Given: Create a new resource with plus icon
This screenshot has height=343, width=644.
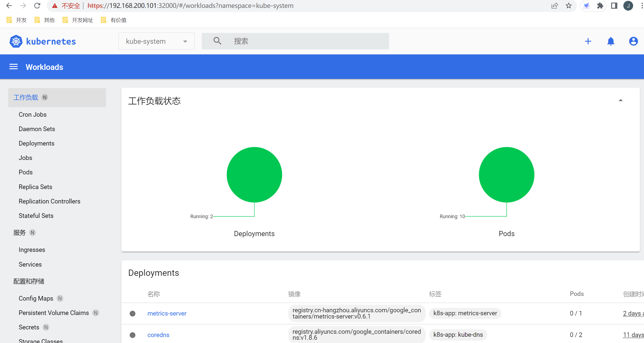Looking at the screenshot, I should pyautogui.click(x=588, y=41).
